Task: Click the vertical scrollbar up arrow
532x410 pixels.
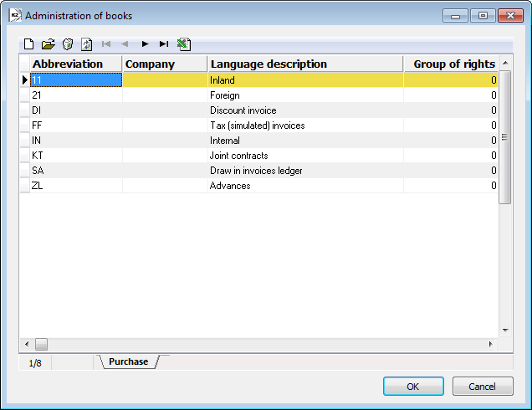Action: [505, 63]
